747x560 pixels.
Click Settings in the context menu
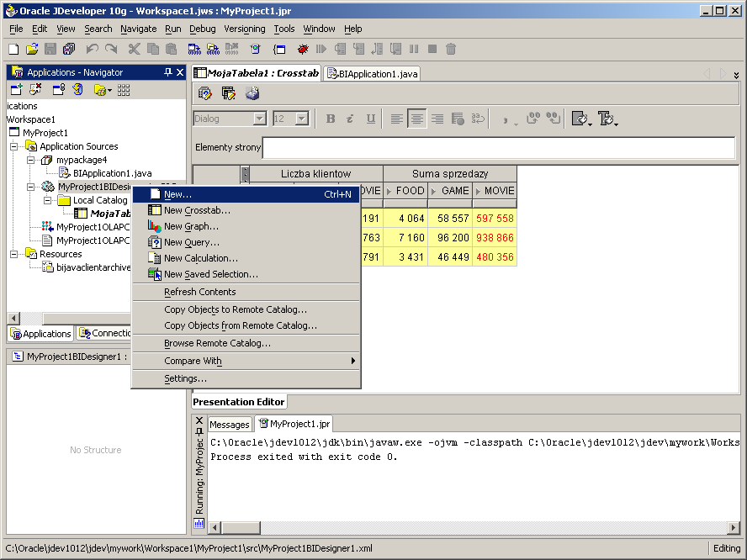point(246,378)
